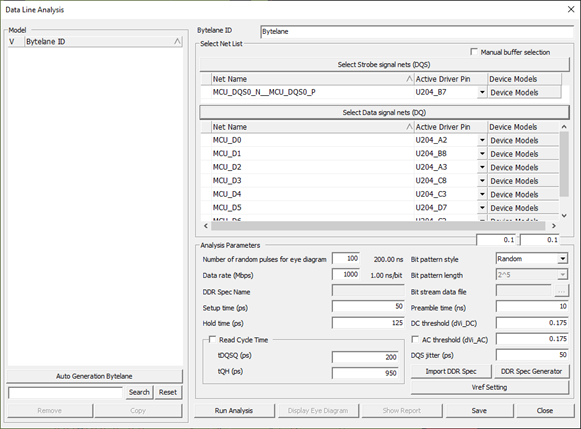
Task: Click the net list scroll-up arrow
Action: tap(564, 127)
